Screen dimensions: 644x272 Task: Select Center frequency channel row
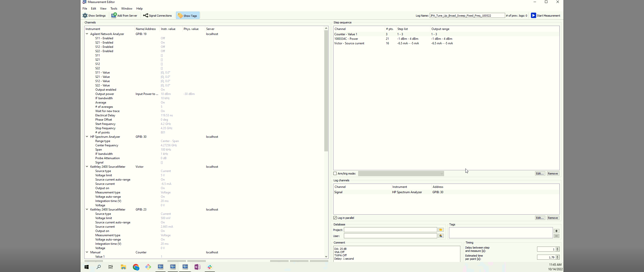pyautogui.click(x=204, y=145)
